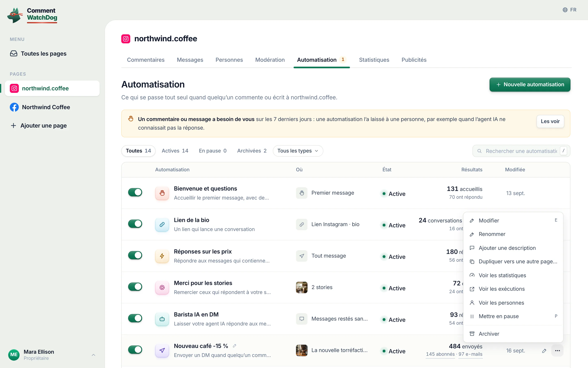
Task: Choose Archiver from the context menu
Action: 513,334
